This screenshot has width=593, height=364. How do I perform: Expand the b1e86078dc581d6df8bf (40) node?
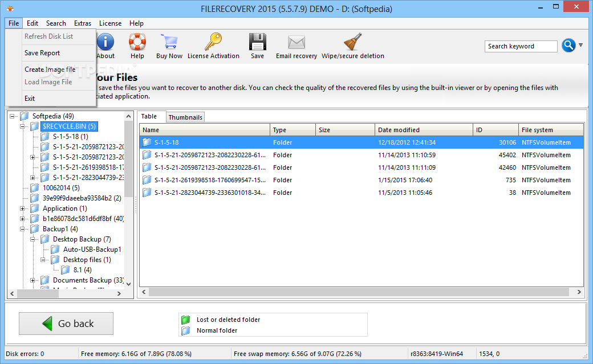[22, 219]
